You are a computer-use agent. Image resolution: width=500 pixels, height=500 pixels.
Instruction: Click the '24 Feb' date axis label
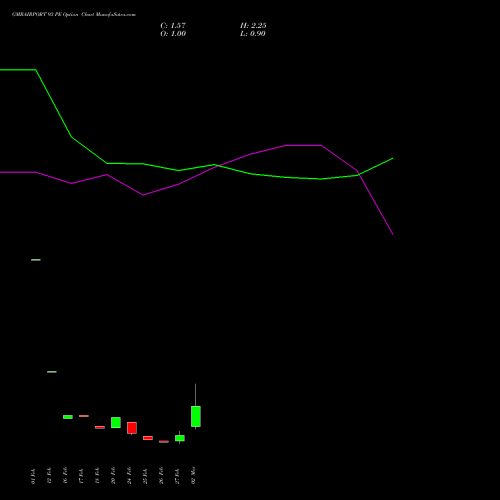tap(129, 476)
